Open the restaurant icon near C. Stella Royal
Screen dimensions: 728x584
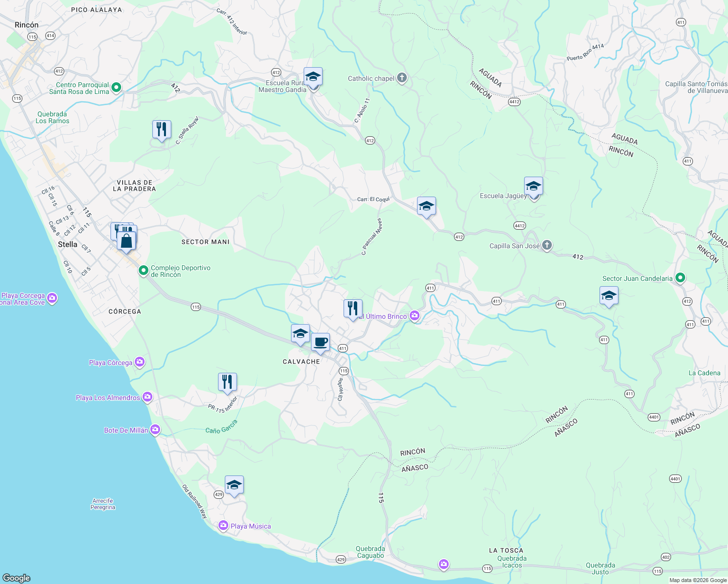coord(162,128)
